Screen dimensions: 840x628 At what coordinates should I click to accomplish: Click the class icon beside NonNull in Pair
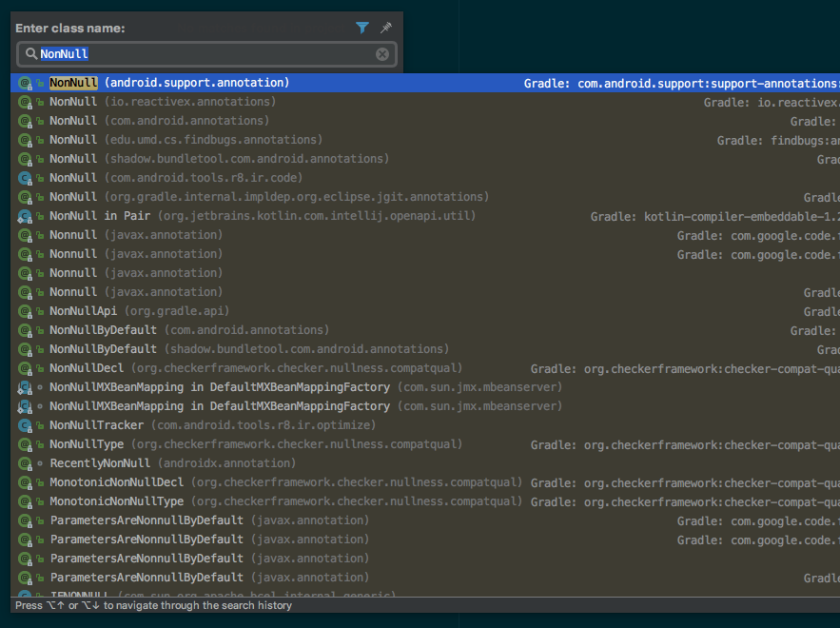coord(23,216)
